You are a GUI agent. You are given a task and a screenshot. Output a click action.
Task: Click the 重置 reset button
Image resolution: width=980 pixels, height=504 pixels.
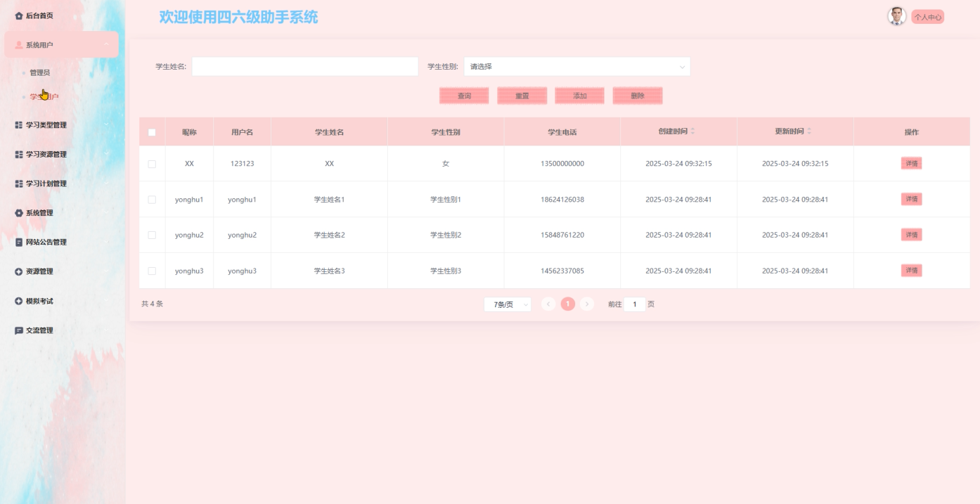(x=522, y=96)
